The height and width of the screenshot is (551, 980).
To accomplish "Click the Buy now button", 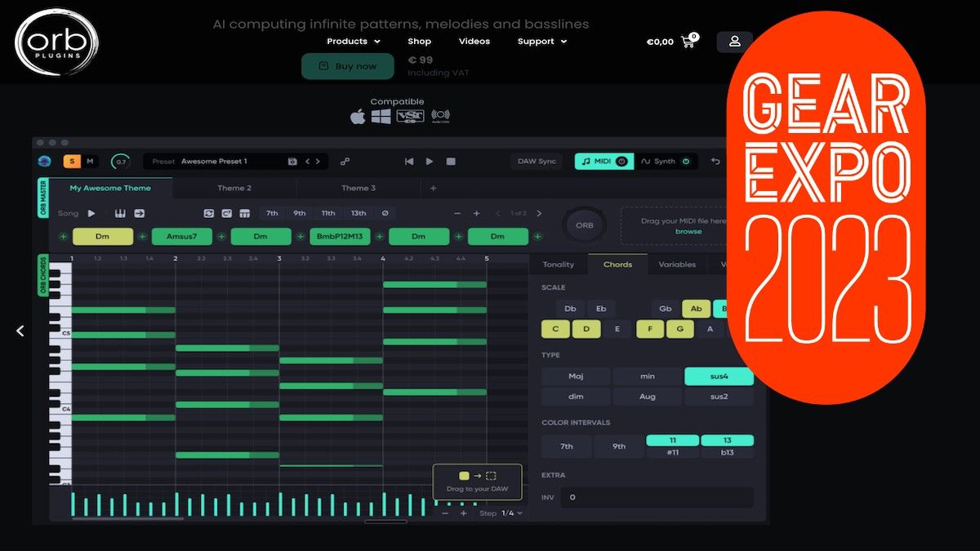I will pos(347,66).
